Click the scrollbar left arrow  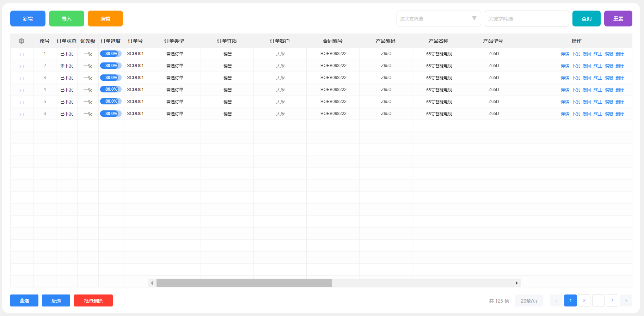152,283
